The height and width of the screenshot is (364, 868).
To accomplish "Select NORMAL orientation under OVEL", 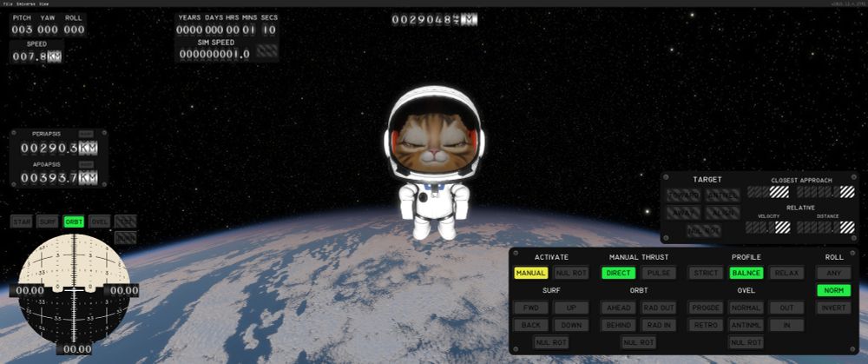I will pyautogui.click(x=746, y=308).
